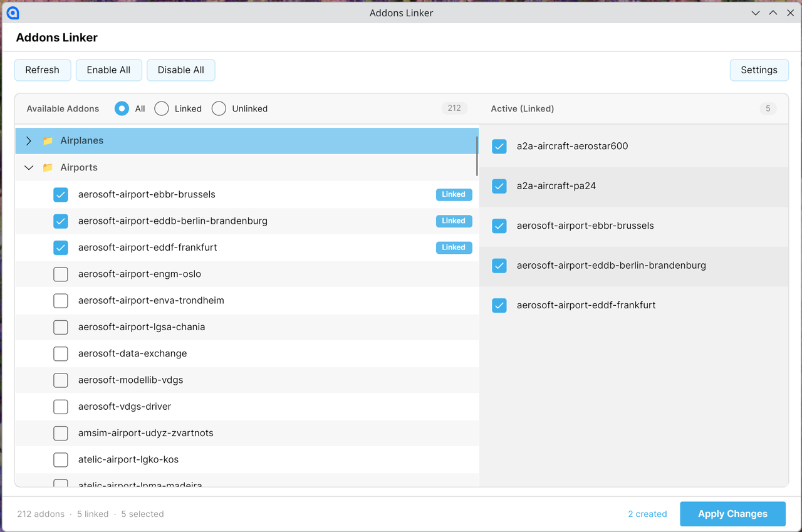Image resolution: width=802 pixels, height=532 pixels.
Task: Click the Linked badge on ebbr-brussels row
Action: (x=454, y=194)
